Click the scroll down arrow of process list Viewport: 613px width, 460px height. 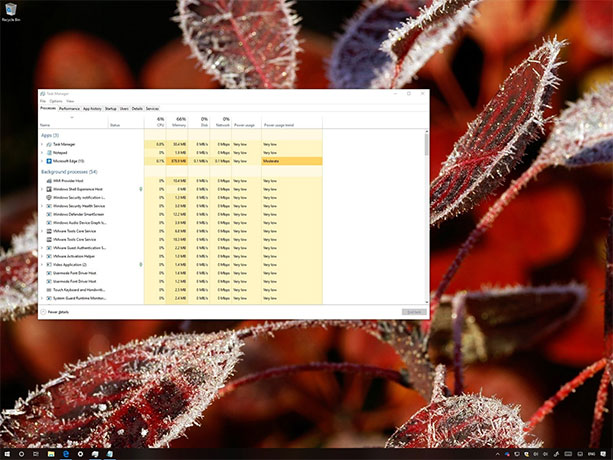click(426, 302)
